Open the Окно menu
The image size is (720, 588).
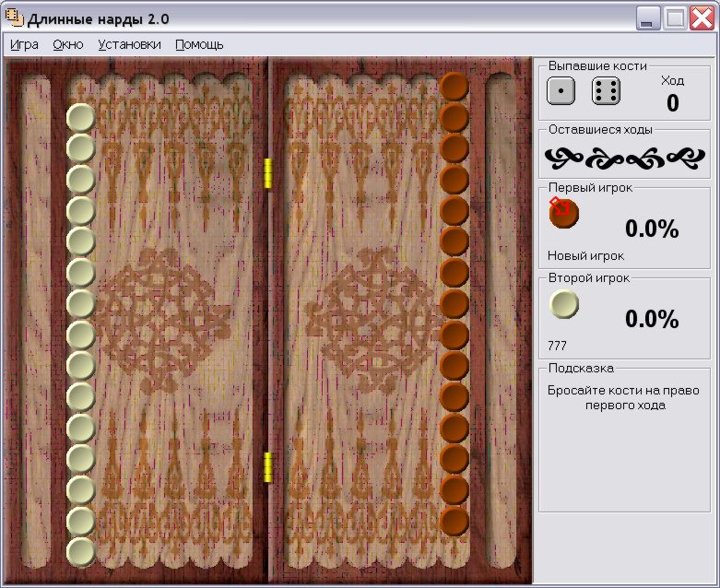[x=68, y=44]
